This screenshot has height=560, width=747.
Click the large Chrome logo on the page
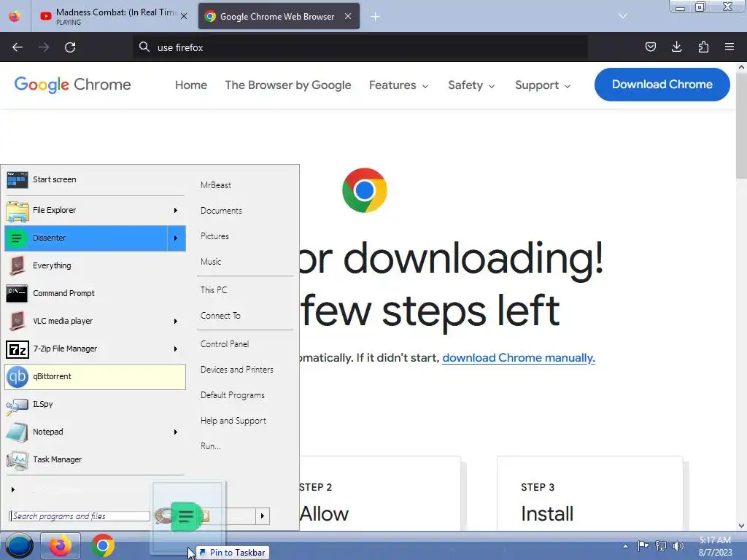tap(365, 190)
